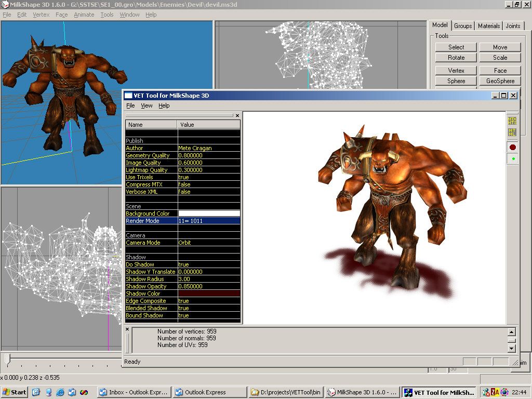Toggle the Do Shadow value

click(209, 264)
